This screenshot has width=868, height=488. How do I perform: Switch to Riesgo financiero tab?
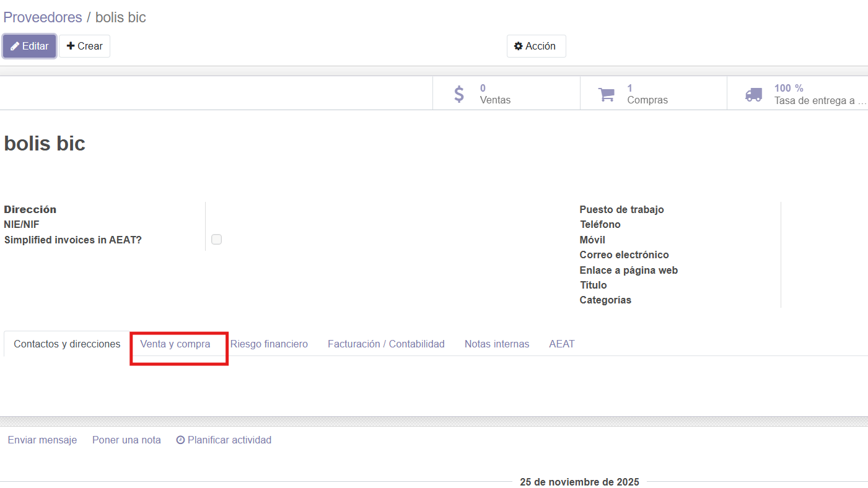click(269, 344)
